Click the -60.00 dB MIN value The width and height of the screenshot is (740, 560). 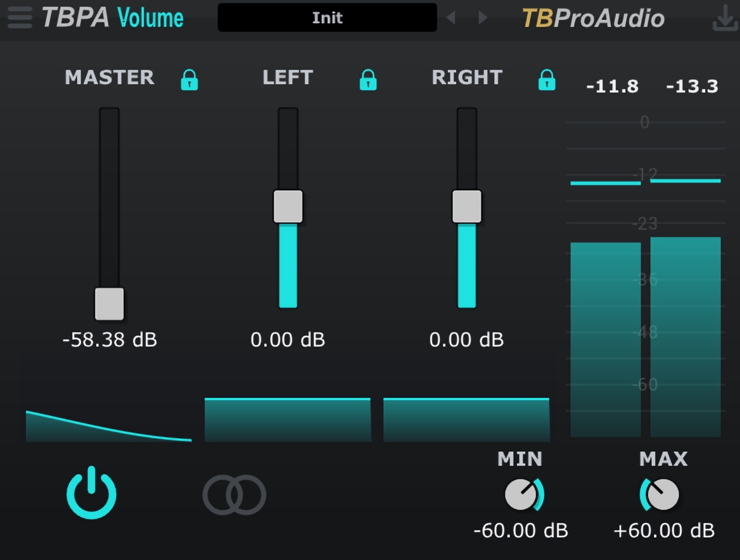click(521, 531)
